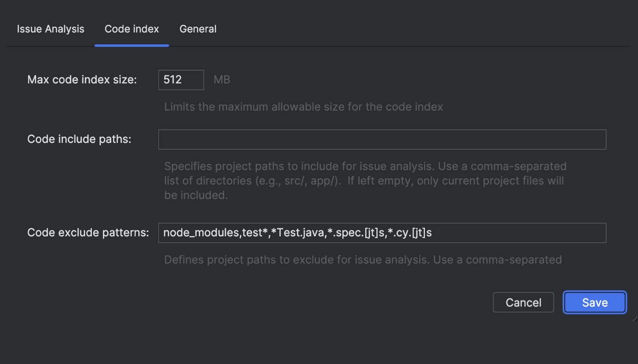Click the *.spec.[jt]s pattern text
638x364 pixels.
coord(356,233)
